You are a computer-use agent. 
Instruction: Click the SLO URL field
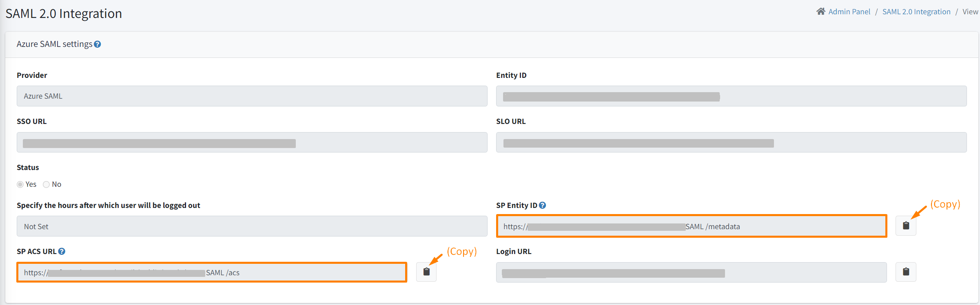coord(731,142)
